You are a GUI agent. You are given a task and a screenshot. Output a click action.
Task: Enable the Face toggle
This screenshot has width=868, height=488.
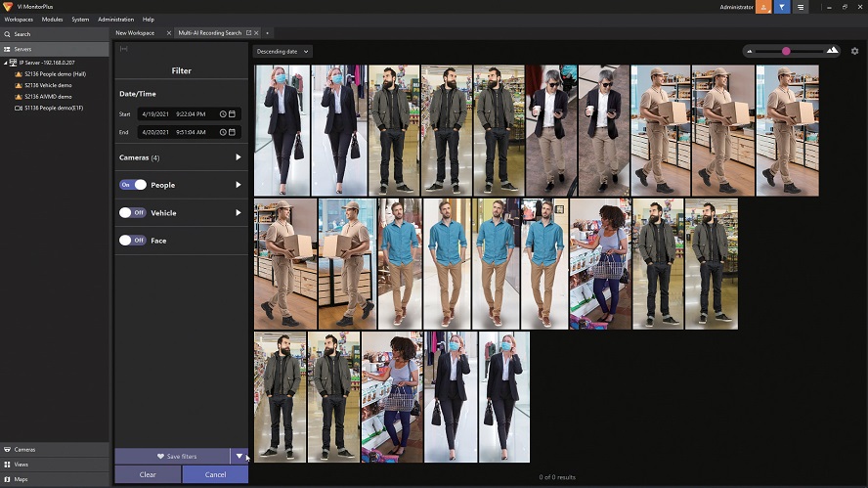pos(133,240)
